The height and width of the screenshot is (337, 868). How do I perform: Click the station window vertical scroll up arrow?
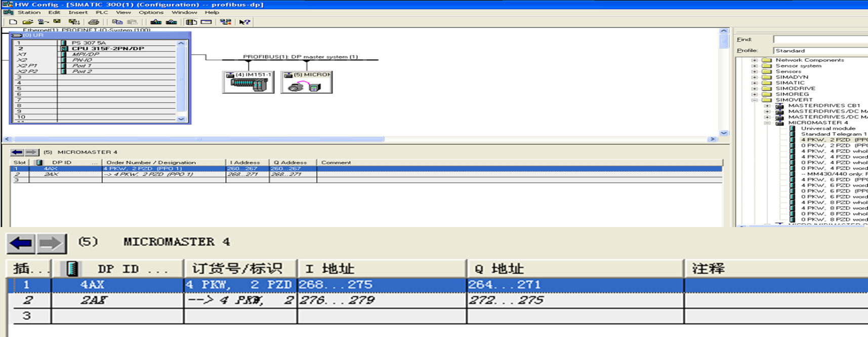[x=724, y=31]
